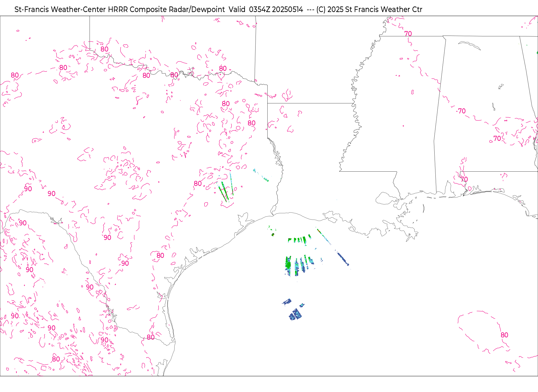The height and width of the screenshot is (392, 538).
Task: Click the 'St-Francis Weather-Center' heading text
Action: [60, 10]
